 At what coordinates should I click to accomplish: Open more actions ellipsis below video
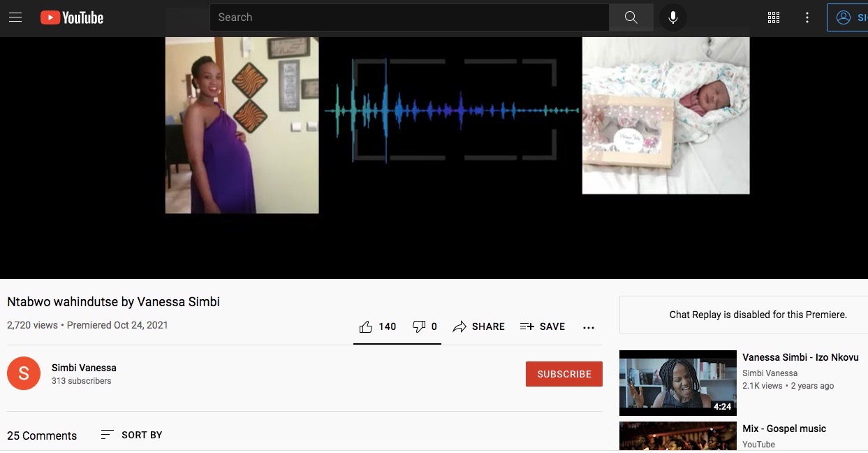[x=589, y=327]
